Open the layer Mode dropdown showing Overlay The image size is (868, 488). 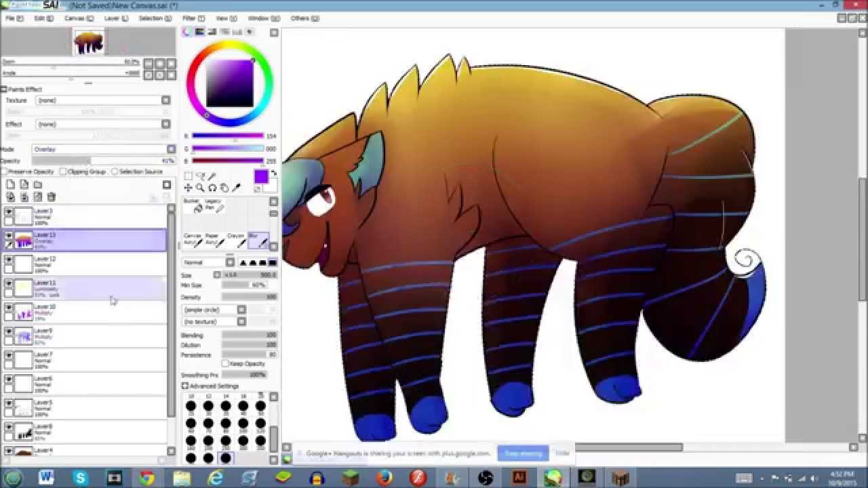pos(103,149)
